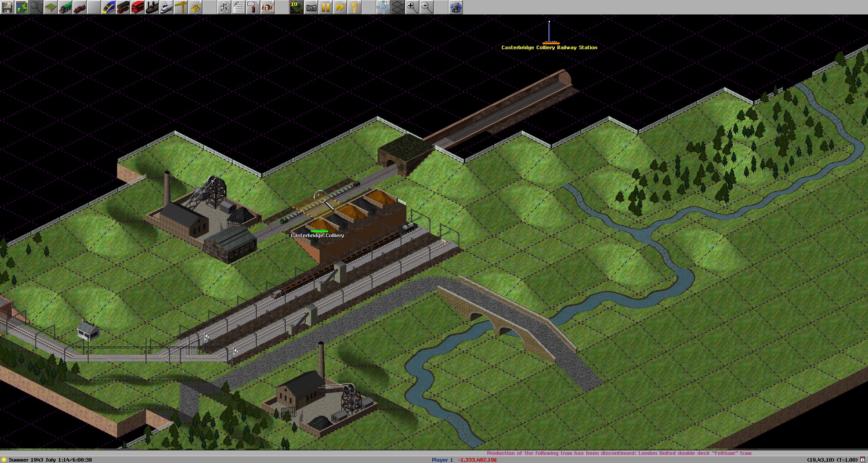Image resolution: width=868 pixels, height=463 pixels.
Task: Click the stone arch bridge over river
Action: coord(506,318)
